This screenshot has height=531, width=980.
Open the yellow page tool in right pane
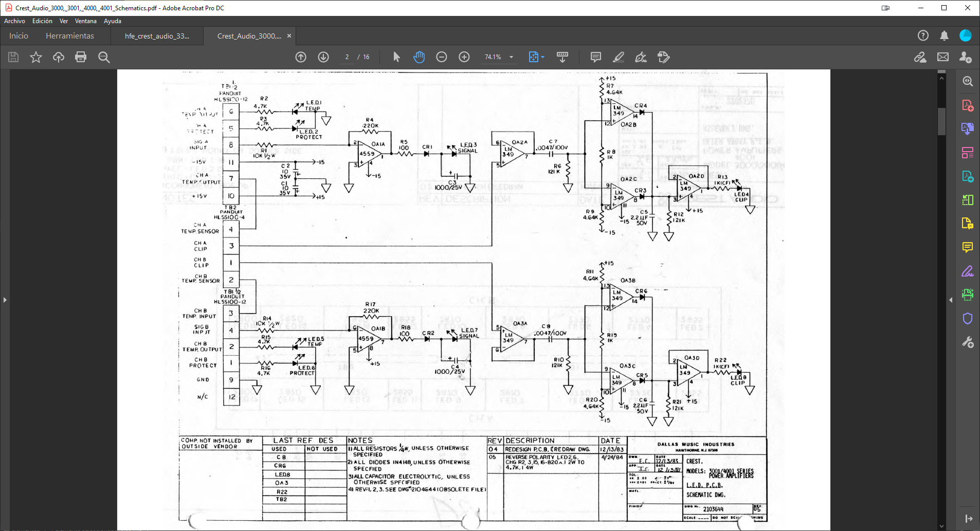968,223
